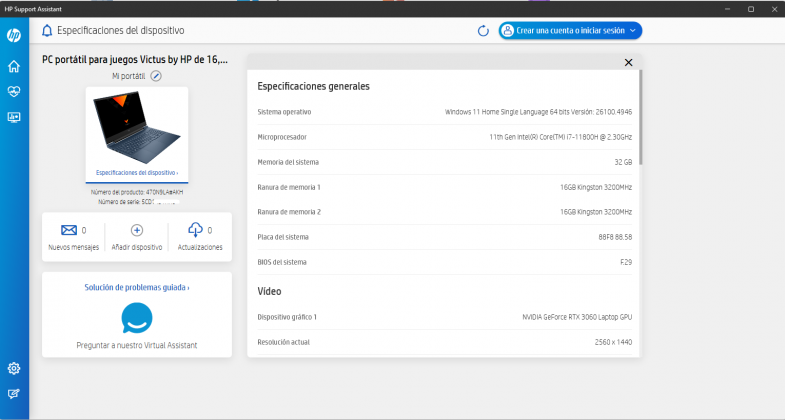Click the HP logo icon in sidebar

[x=14, y=36]
